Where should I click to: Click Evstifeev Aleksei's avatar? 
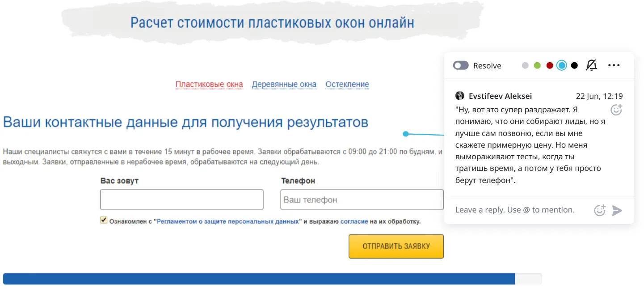tap(460, 96)
